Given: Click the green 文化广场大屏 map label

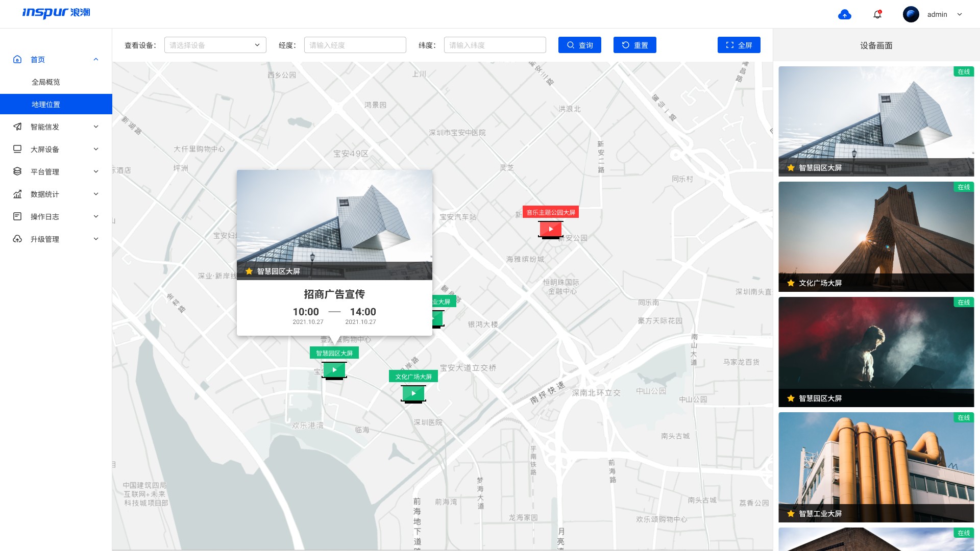Looking at the screenshot, I should (413, 377).
